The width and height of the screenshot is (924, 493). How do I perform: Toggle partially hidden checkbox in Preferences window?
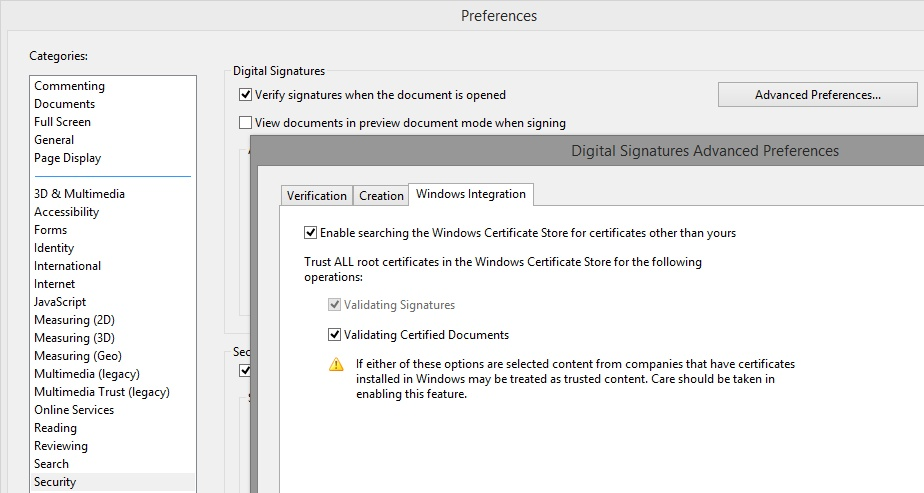pos(244,370)
